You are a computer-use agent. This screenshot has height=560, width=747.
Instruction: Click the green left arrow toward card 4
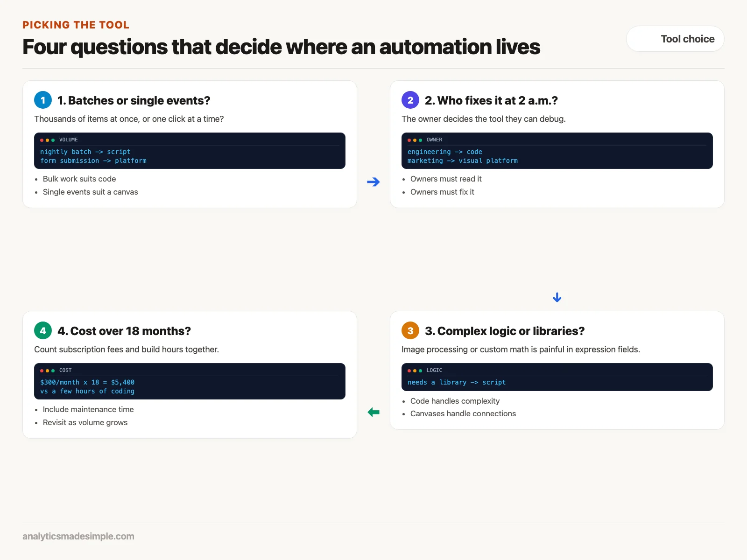coord(373,412)
